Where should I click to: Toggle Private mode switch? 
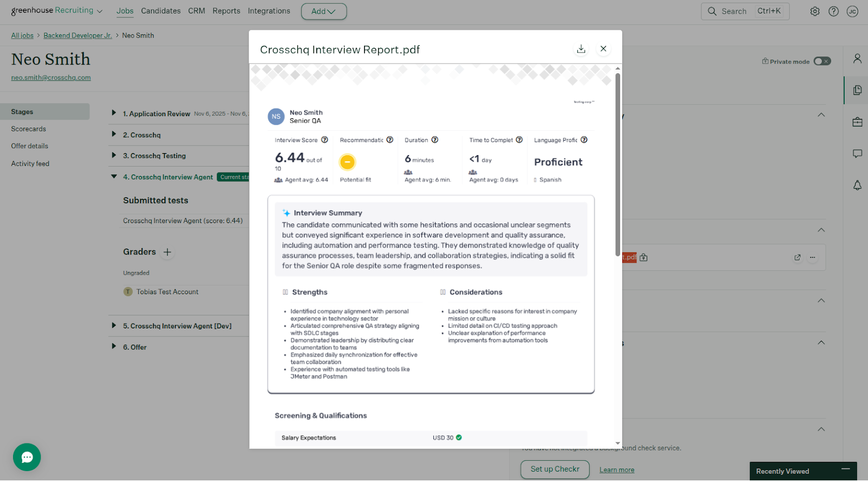(822, 61)
